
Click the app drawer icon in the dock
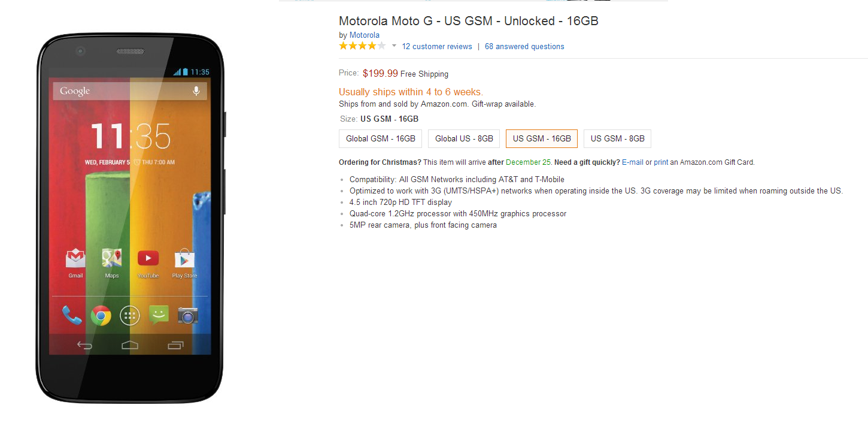pyautogui.click(x=130, y=315)
